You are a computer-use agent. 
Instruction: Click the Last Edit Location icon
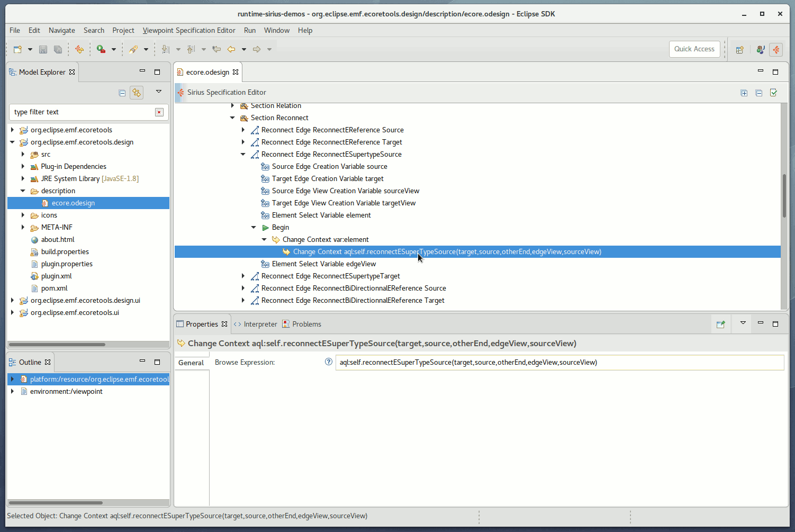(216, 49)
